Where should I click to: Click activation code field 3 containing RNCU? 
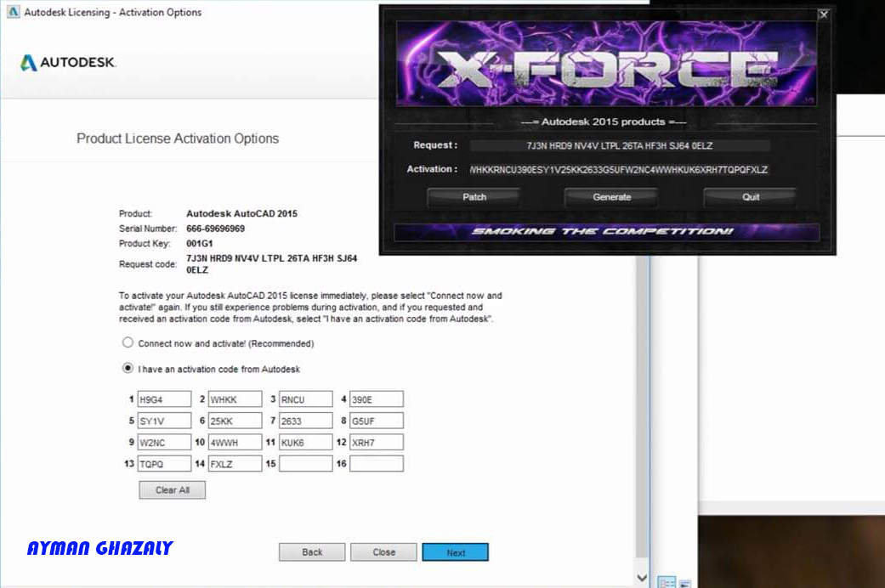305,399
